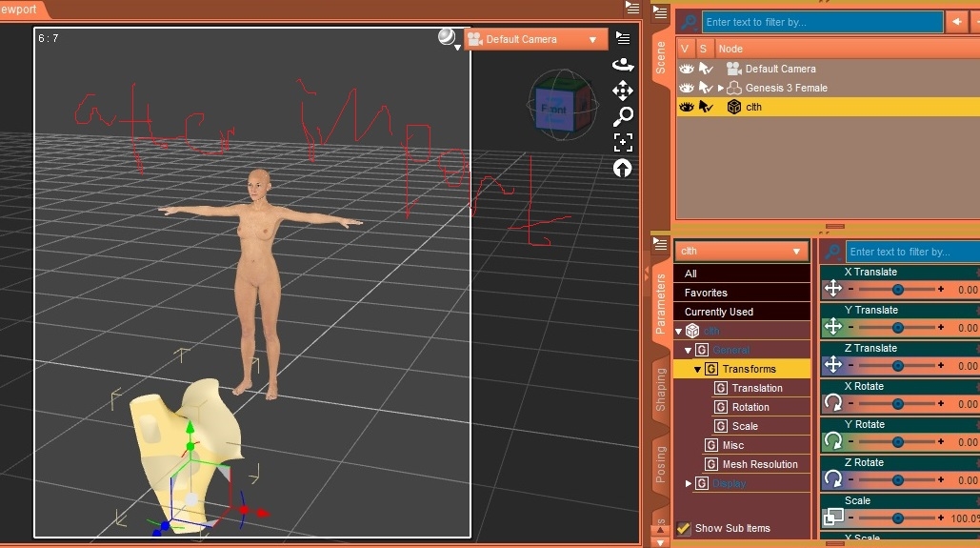Open the Scene pane options menu
Screen dimensions: 980x548
pyautogui.click(x=661, y=11)
